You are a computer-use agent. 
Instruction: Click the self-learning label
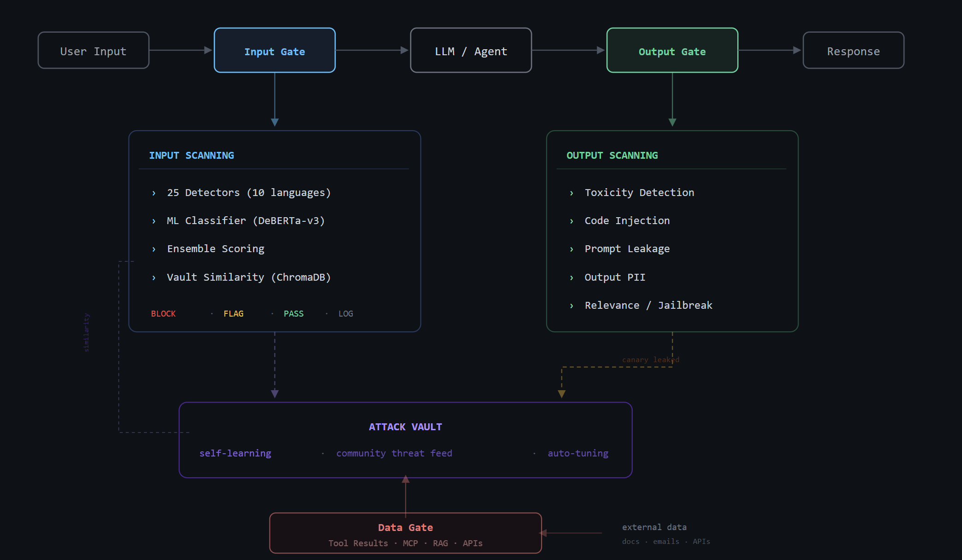click(235, 453)
